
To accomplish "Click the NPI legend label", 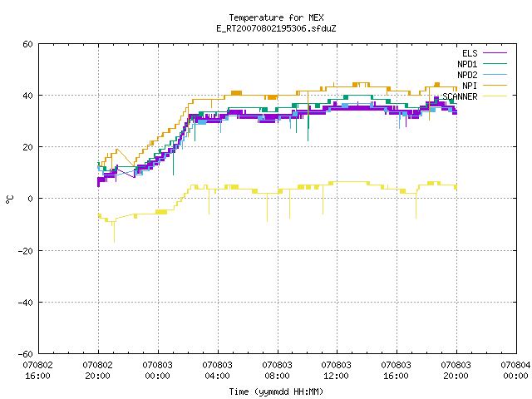I will click(470, 86).
